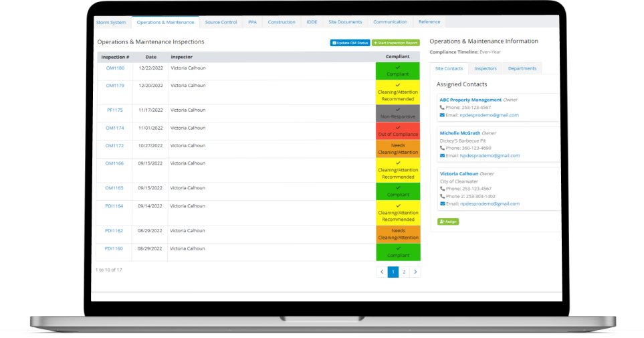644x338 pixels.
Task: Open ABC Property Management contact
Action: tap(471, 100)
